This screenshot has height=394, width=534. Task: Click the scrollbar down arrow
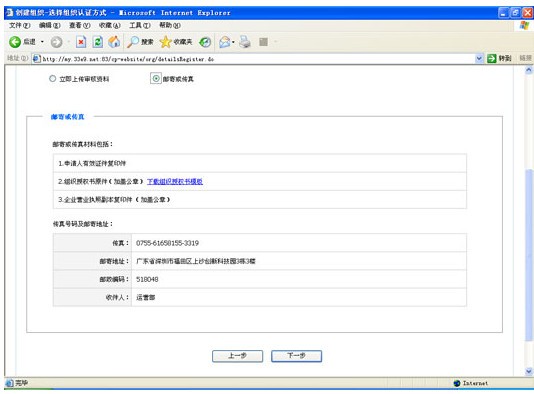[x=529, y=371]
